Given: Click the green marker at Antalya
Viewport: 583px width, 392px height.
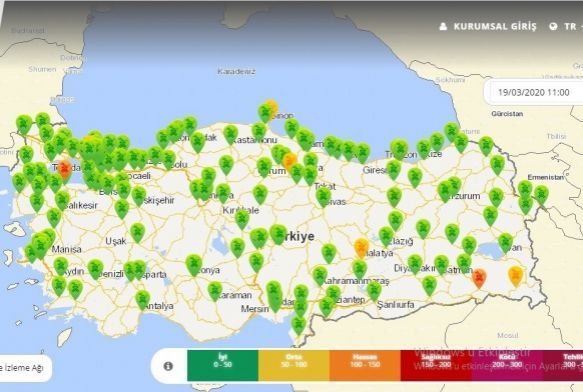Looking at the screenshot, I should point(142,300).
